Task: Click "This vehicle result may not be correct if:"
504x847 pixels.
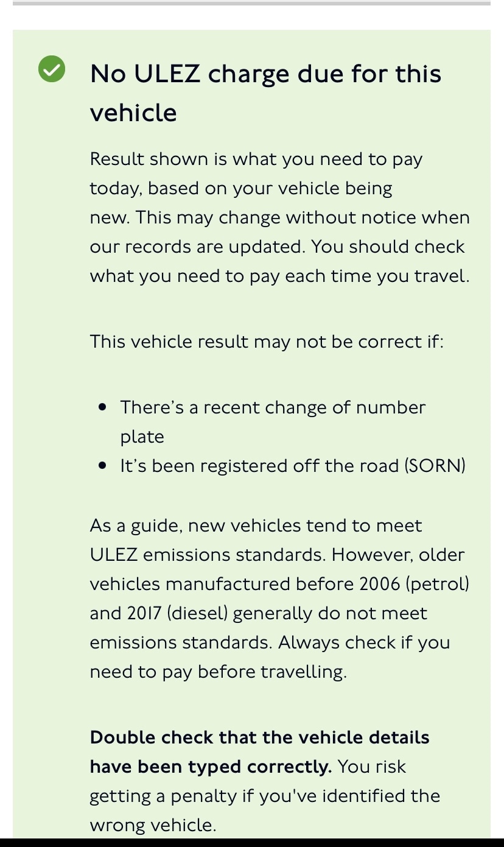Action: (267, 341)
